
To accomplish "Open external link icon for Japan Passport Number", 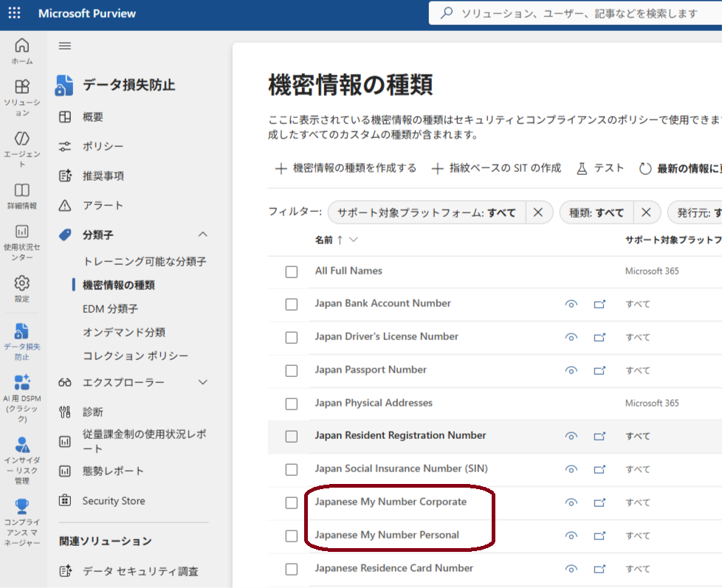I will pyautogui.click(x=599, y=370).
